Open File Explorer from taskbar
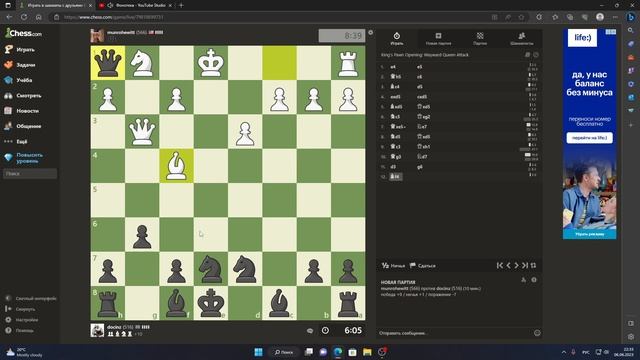 367,352
